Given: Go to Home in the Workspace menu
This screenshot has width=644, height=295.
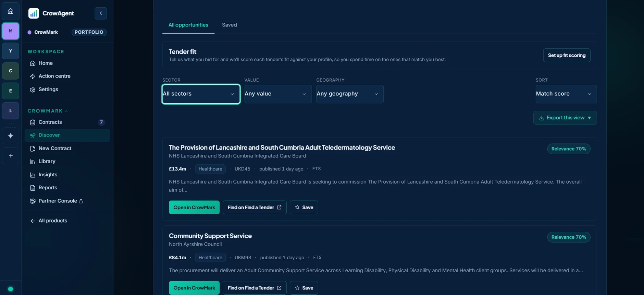Looking at the screenshot, I should pos(67,63).
